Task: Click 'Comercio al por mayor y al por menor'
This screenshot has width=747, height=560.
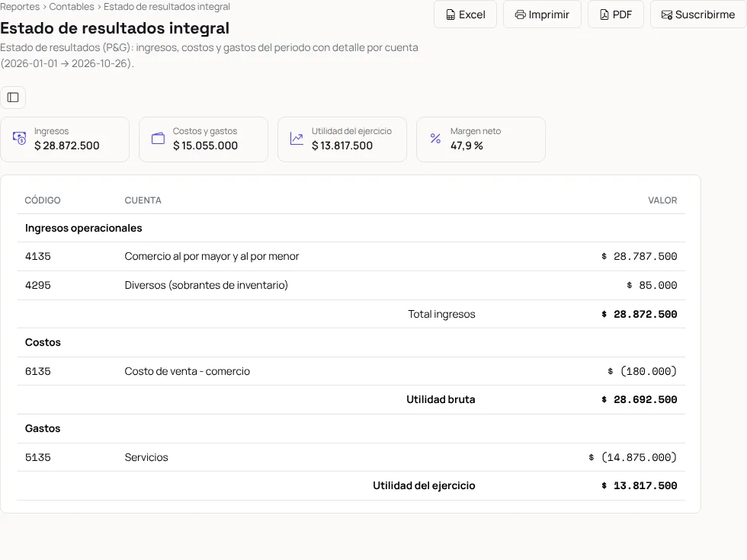Action: (212, 256)
